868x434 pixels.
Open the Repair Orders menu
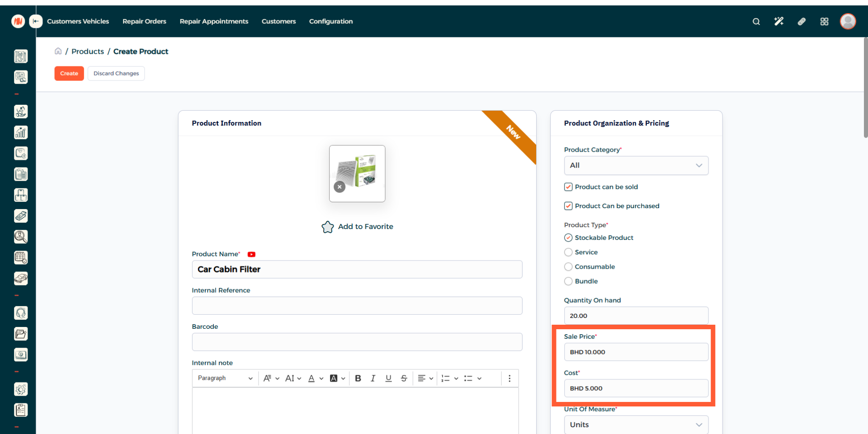[144, 22]
